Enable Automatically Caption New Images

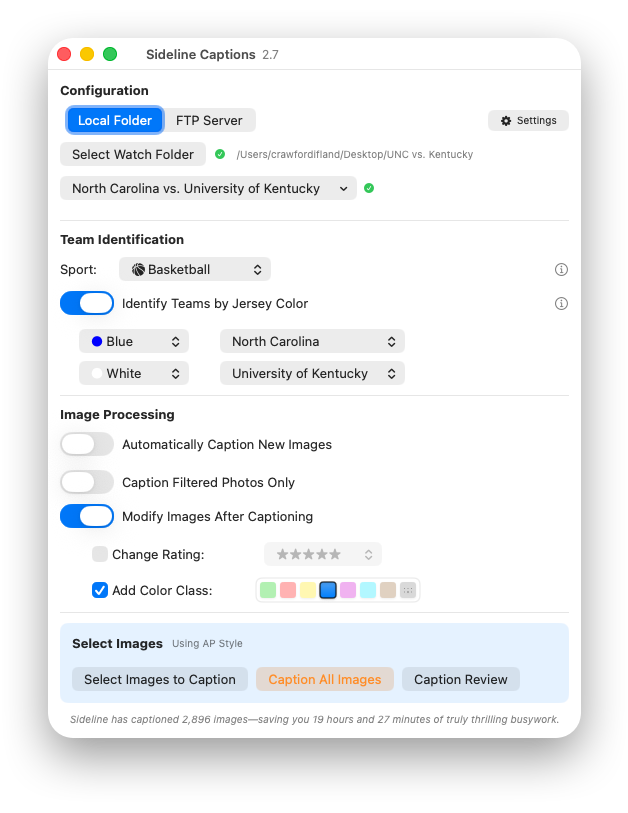[87, 444]
